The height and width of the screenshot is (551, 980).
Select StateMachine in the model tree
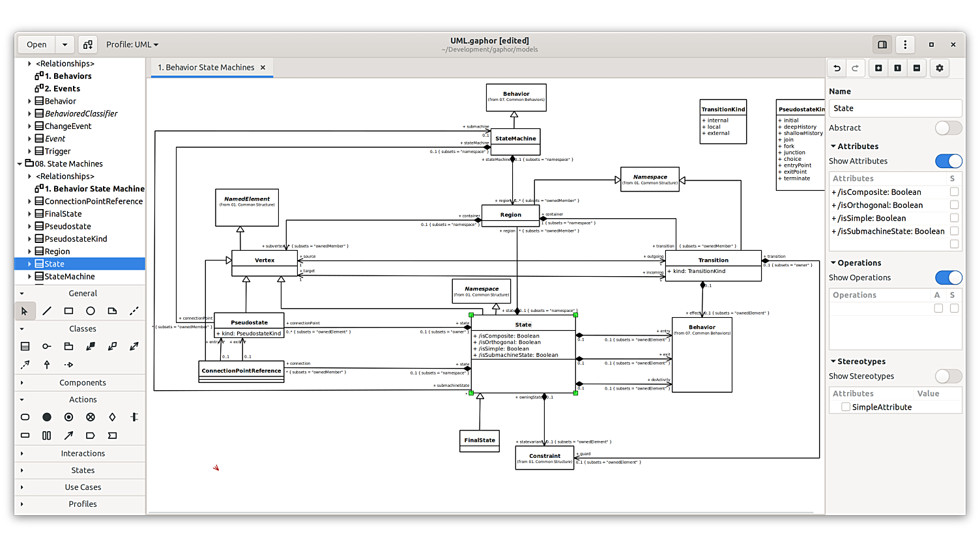click(70, 277)
